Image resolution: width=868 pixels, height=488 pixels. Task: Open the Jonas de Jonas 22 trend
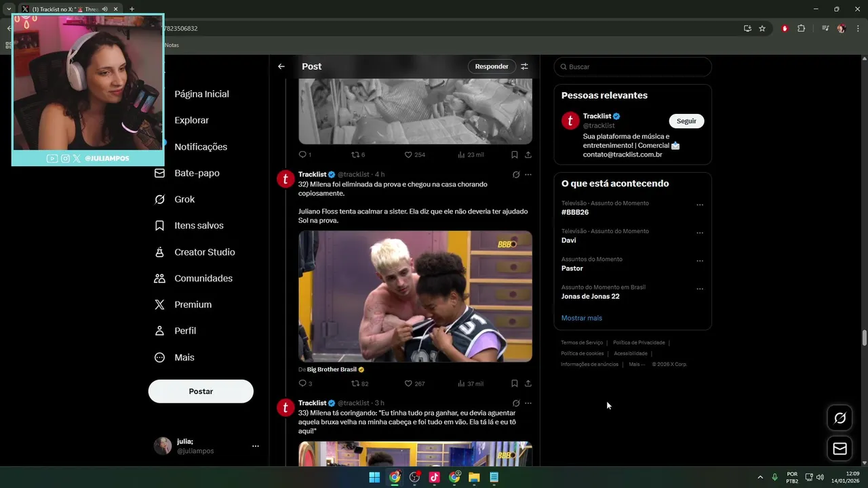click(x=590, y=296)
